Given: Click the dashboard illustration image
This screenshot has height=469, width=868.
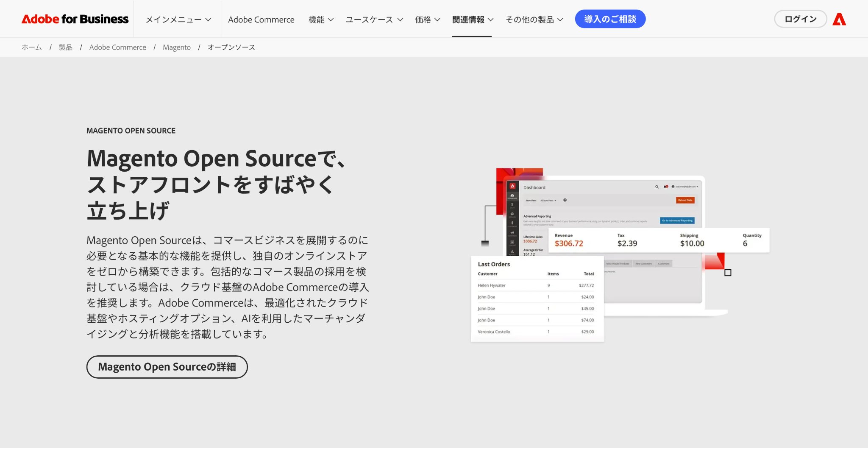Looking at the screenshot, I should pos(620,254).
